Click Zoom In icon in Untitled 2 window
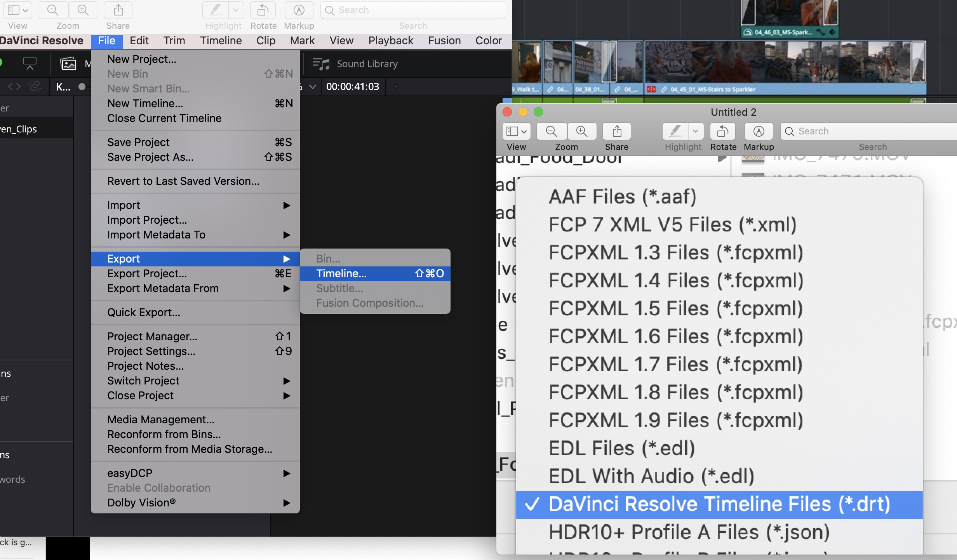The width and height of the screenshot is (957, 560). 581,131
